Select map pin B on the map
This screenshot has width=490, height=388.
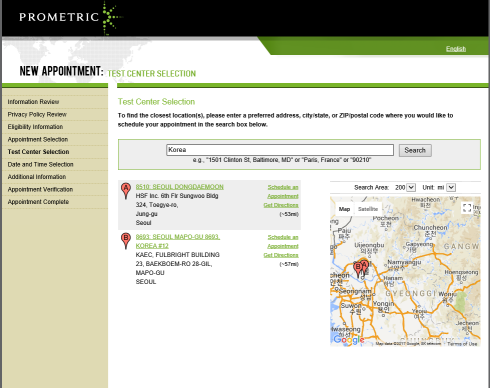click(358, 269)
